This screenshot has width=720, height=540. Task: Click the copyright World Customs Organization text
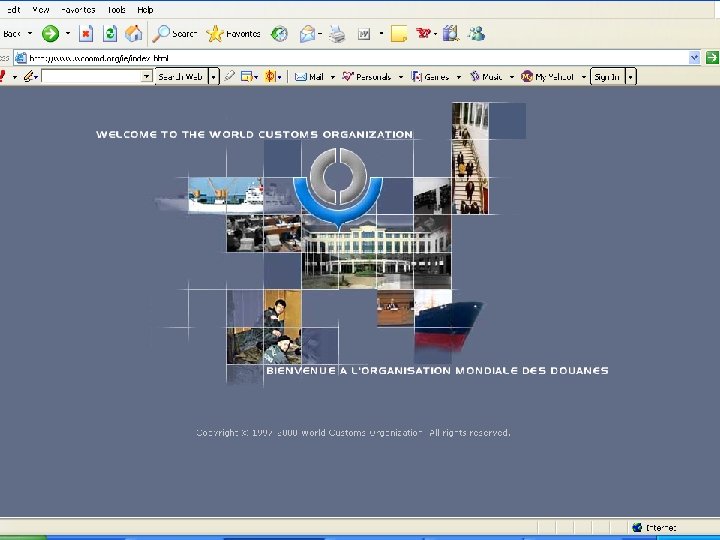[x=353, y=433]
